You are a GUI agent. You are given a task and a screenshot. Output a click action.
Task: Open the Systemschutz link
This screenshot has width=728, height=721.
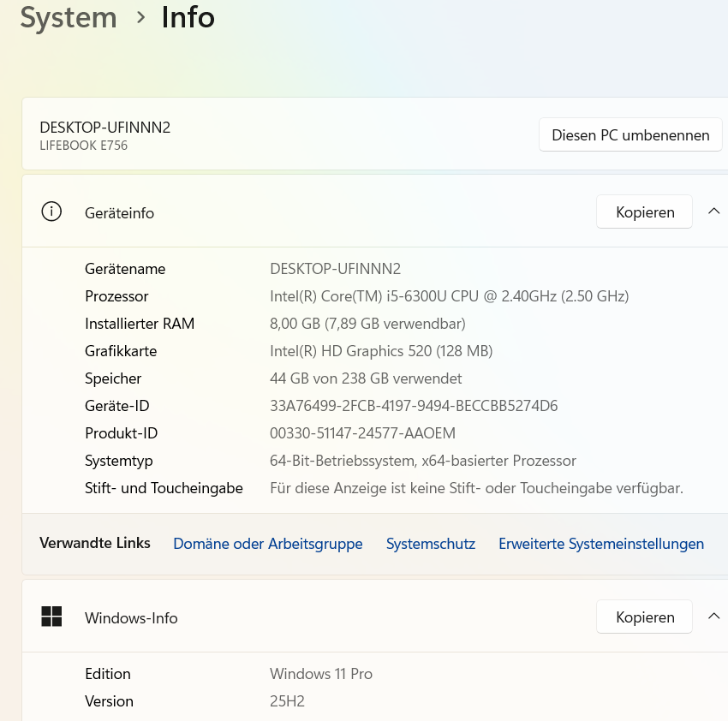431,544
